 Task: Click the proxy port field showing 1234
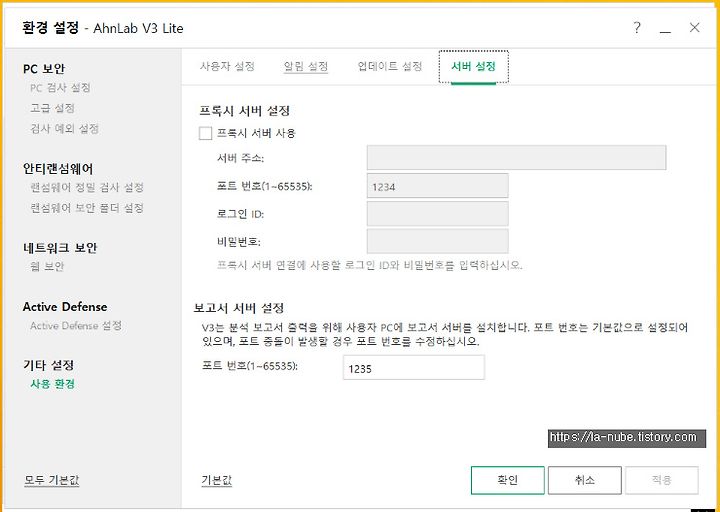(x=438, y=186)
